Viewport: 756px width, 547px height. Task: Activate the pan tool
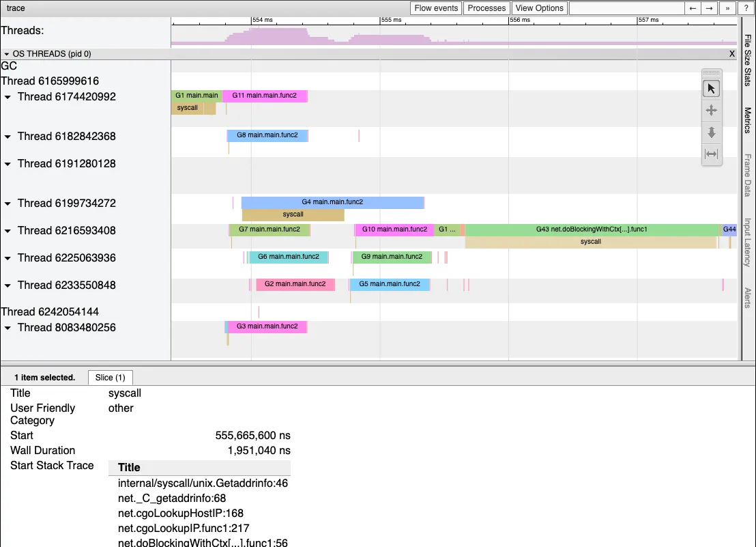coord(711,110)
